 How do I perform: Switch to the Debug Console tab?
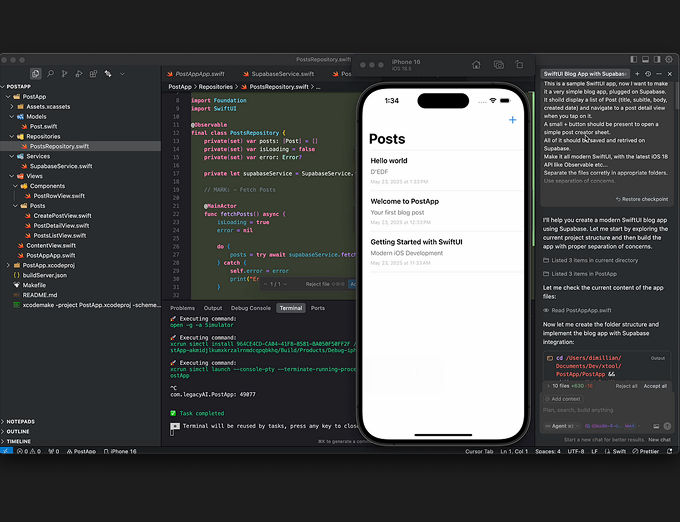[251, 308]
